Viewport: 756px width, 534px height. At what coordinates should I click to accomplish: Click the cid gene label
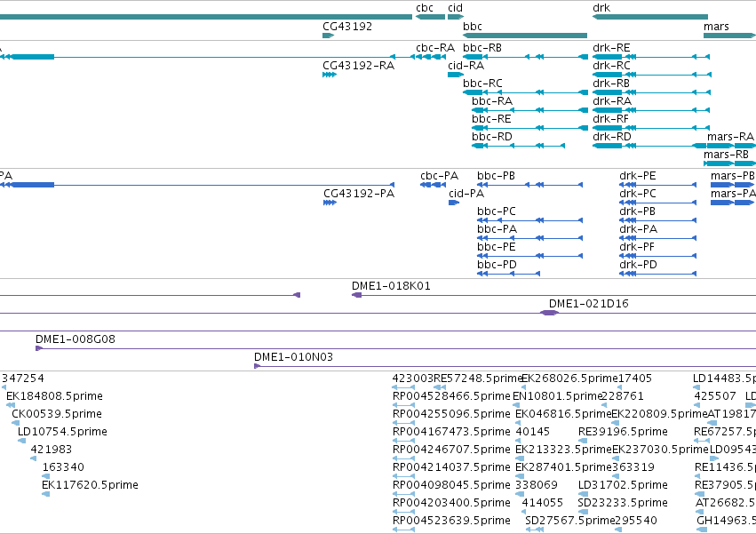click(455, 8)
